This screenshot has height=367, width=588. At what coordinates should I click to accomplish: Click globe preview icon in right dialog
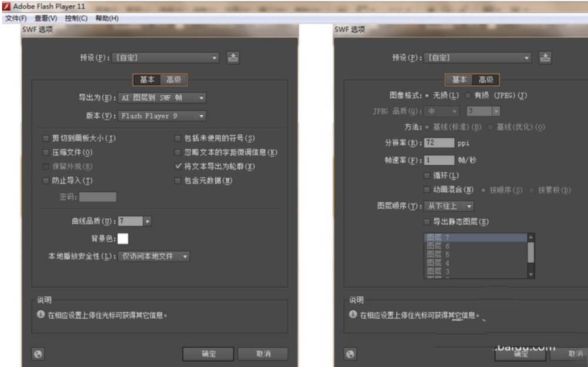pos(350,354)
